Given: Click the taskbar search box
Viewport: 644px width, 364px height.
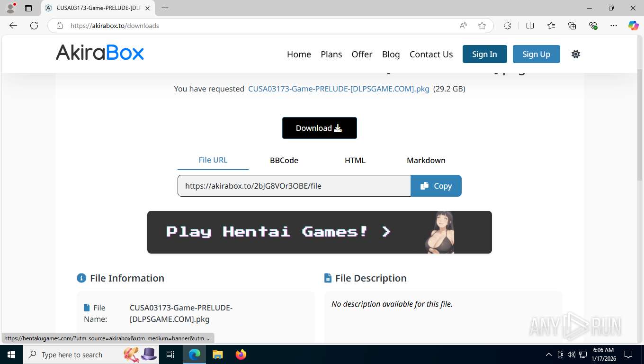Looking at the screenshot, I should (x=91, y=355).
